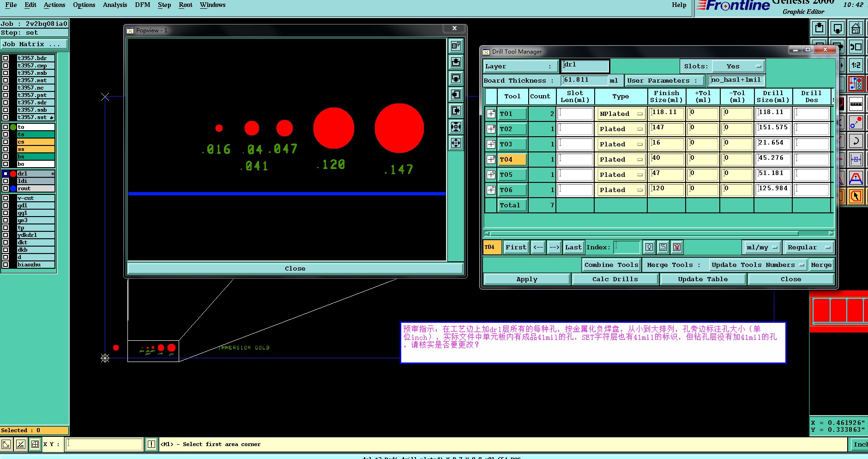Click the previous zoom icon

pyautogui.click(x=856, y=47)
